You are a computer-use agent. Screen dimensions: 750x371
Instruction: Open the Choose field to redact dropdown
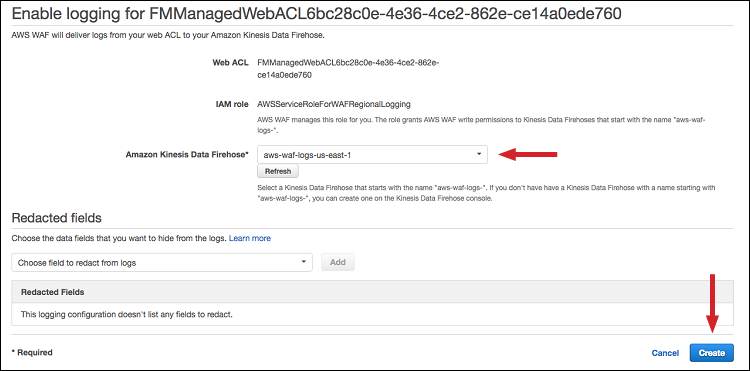click(x=162, y=262)
